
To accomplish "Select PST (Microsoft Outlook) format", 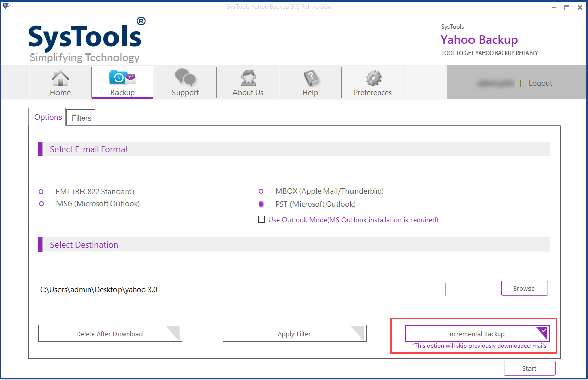I will click(261, 204).
